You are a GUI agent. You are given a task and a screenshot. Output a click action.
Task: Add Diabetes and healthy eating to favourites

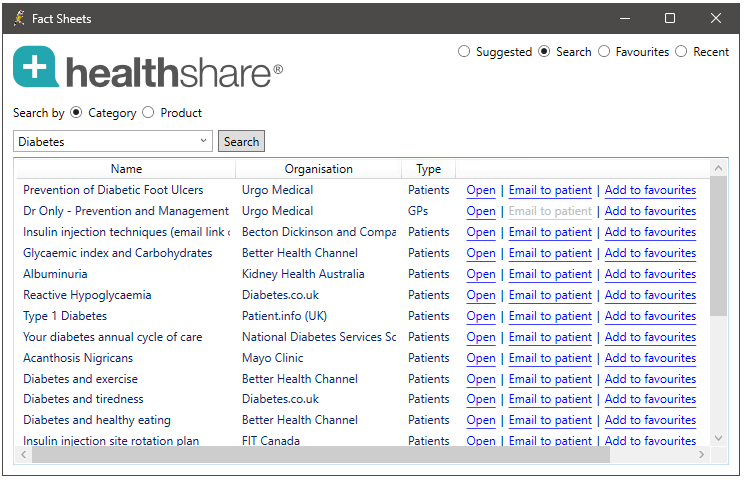click(x=650, y=420)
